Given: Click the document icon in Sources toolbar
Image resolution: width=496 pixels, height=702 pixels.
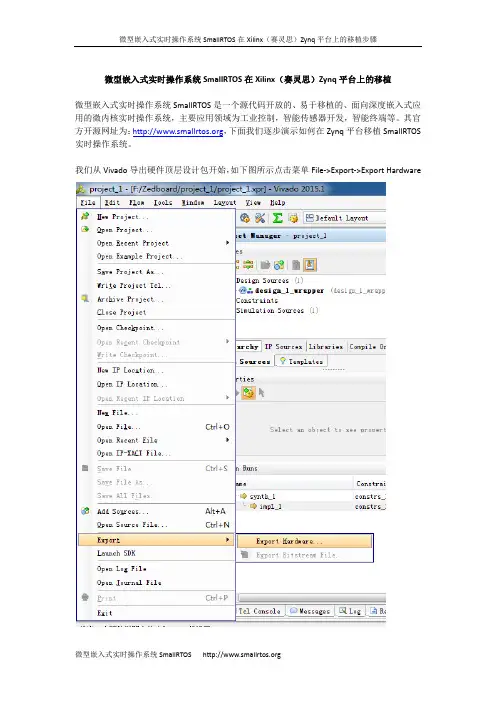Looking at the screenshot, I should tap(296, 265).
